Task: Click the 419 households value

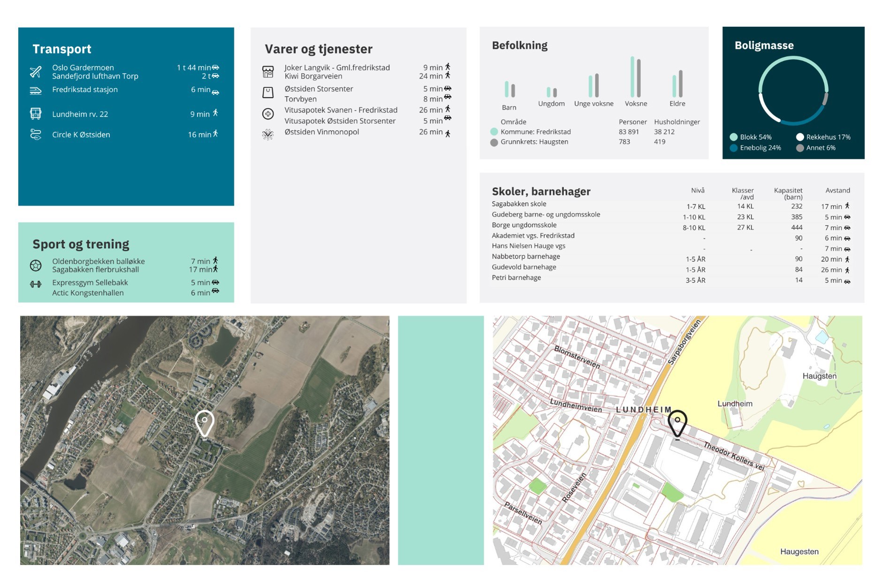Action: click(660, 142)
